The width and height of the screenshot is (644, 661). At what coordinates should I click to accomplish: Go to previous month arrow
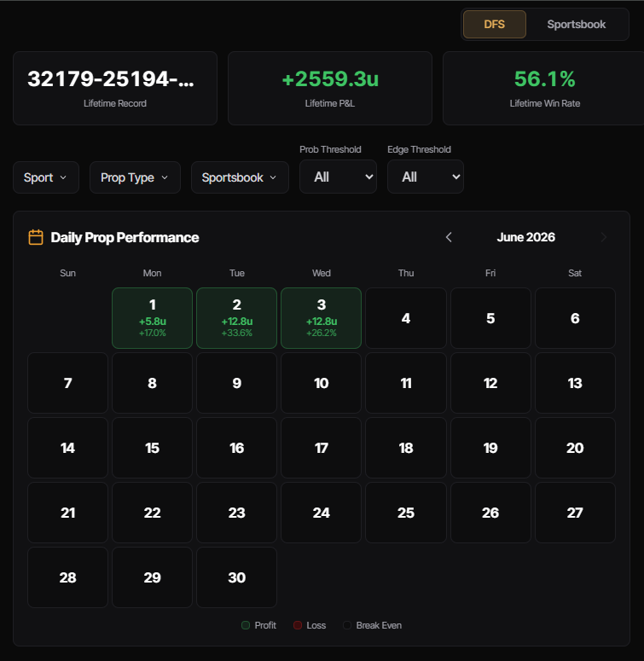[449, 237]
